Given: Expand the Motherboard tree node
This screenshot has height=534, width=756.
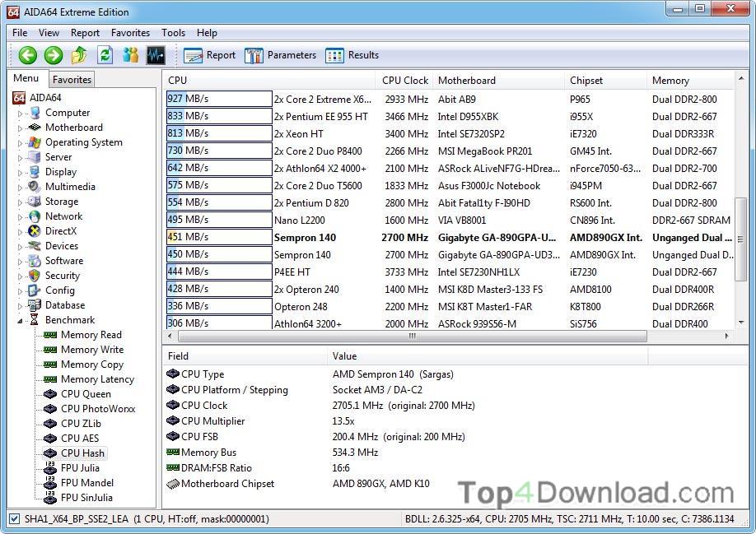Looking at the screenshot, I should (x=20, y=128).
